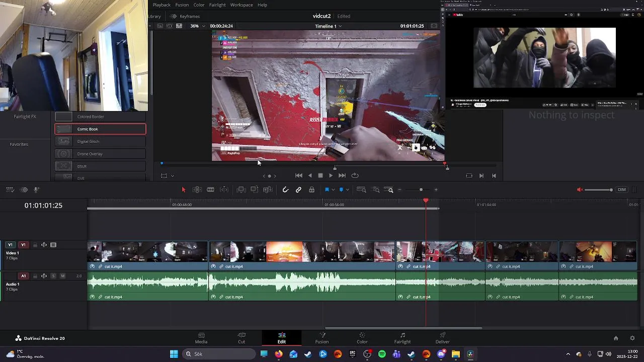This screenshot has height=362, width=644.
Task: Open the Color menu
Action: click(x=199, y=5)
